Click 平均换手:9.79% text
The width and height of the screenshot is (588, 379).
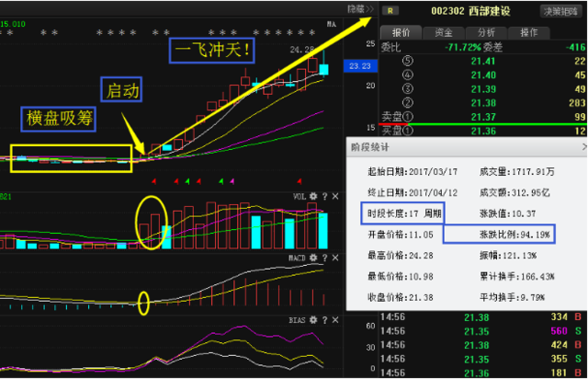513,297
